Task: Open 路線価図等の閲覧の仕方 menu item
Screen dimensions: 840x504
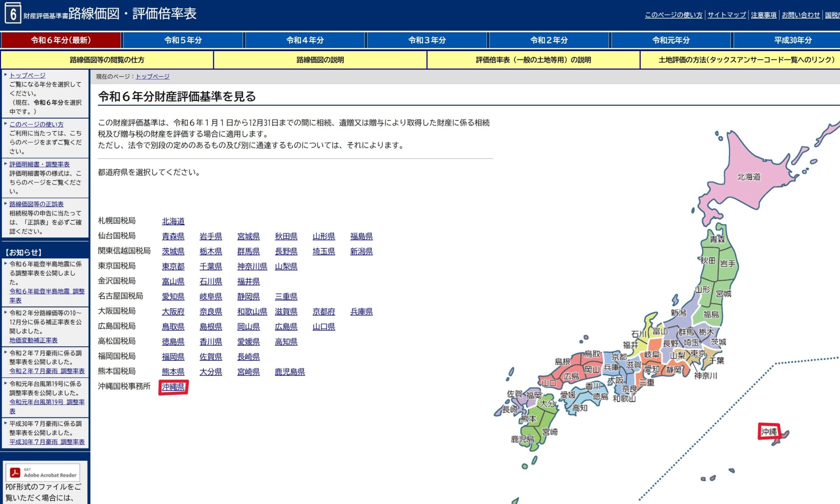Action: [x=107, y=60]
